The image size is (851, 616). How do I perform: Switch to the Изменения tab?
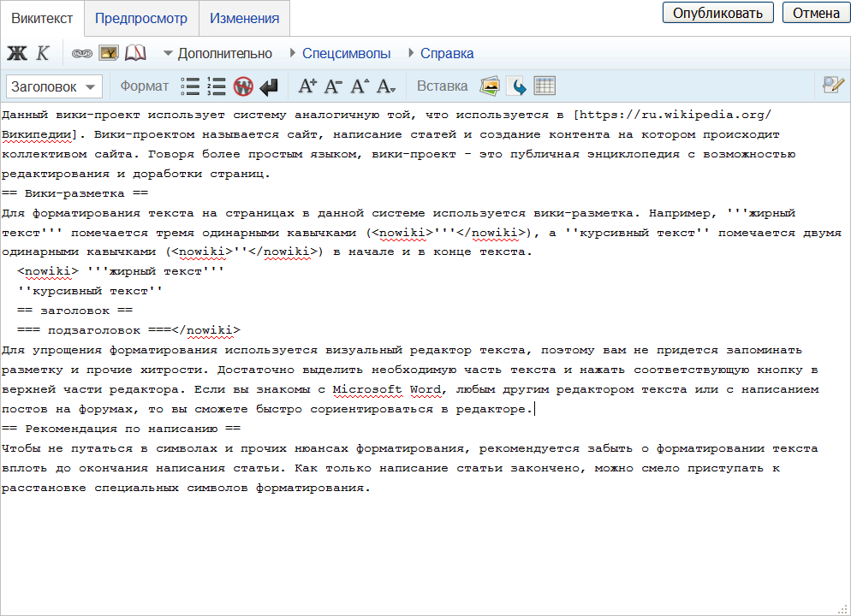pyautogui.click(x=244, y=19)
